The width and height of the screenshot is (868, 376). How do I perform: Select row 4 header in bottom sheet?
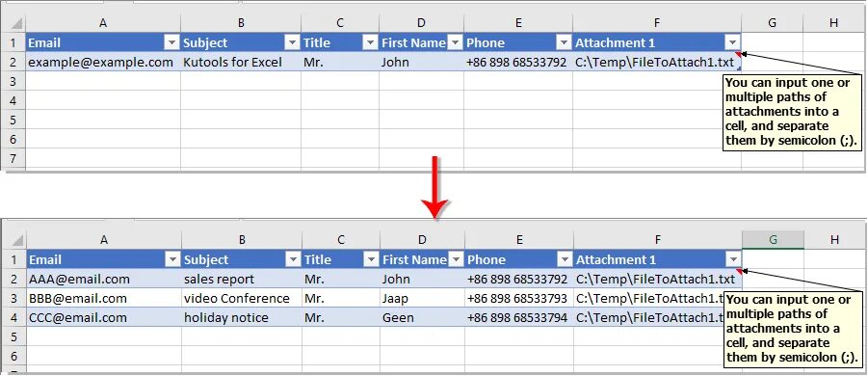point(14,318)
